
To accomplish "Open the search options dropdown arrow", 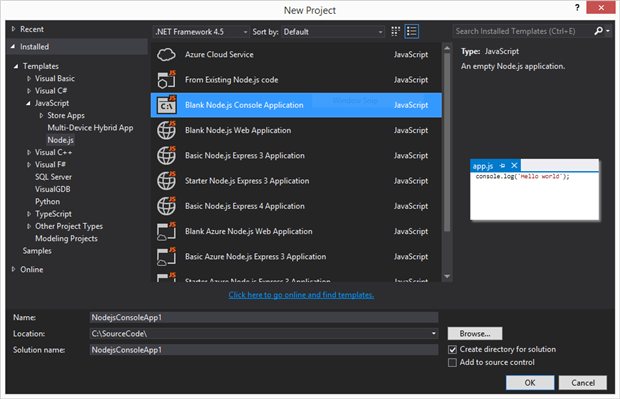I will [x=608, y=31].
